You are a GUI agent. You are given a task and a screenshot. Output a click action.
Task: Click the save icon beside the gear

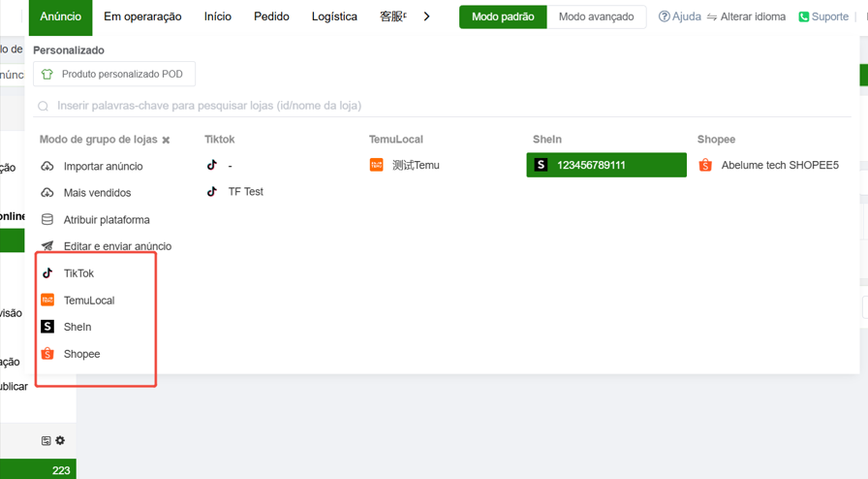(x=46, y=440)
